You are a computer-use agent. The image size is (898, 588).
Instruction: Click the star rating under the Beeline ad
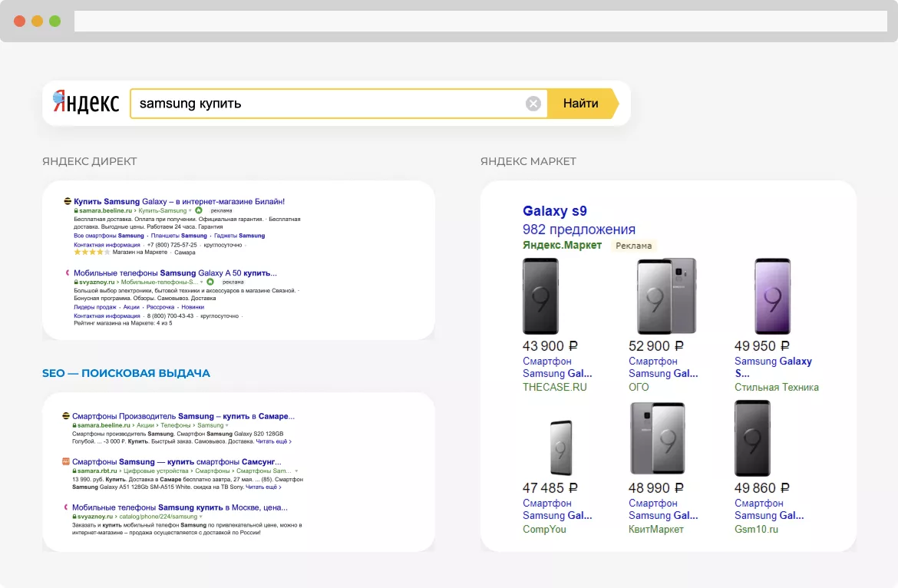pyautogui.click(x=91, y=252)
